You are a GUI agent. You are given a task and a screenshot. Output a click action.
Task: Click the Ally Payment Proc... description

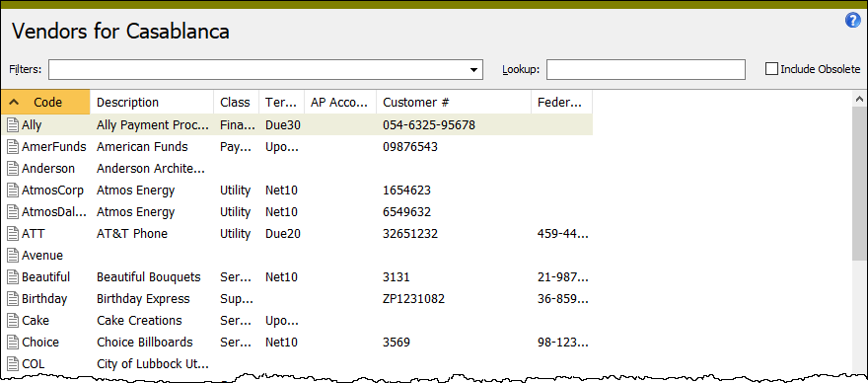pos(153,125)
